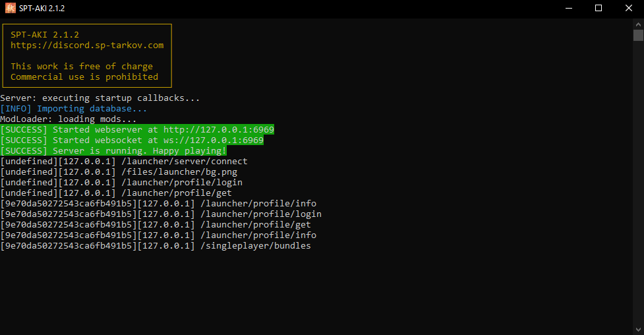Click the scrollbar up arrow
Viewport: 644px width, 335px height.
pos(638,24)
